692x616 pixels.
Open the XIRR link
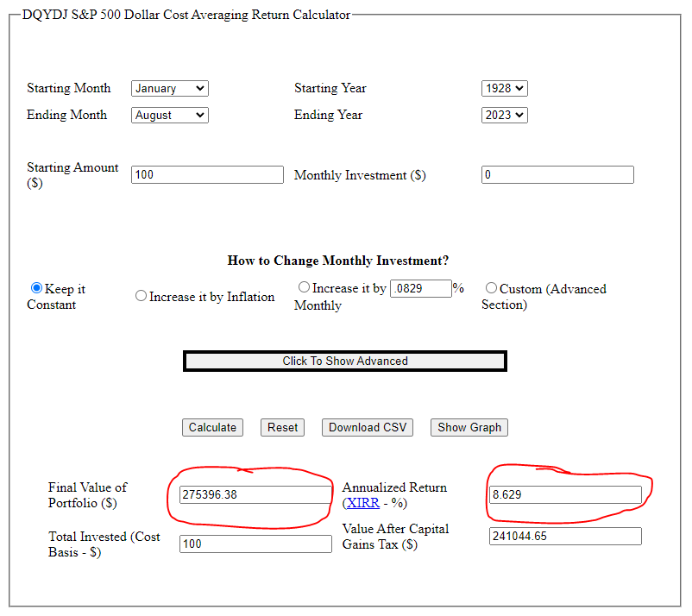point(362,503)
